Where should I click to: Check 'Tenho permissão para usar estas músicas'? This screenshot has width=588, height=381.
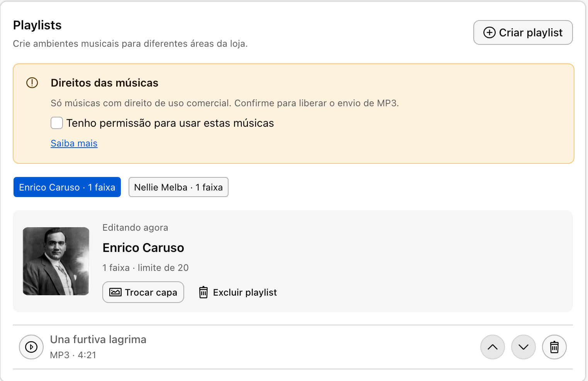click(57, 123)
